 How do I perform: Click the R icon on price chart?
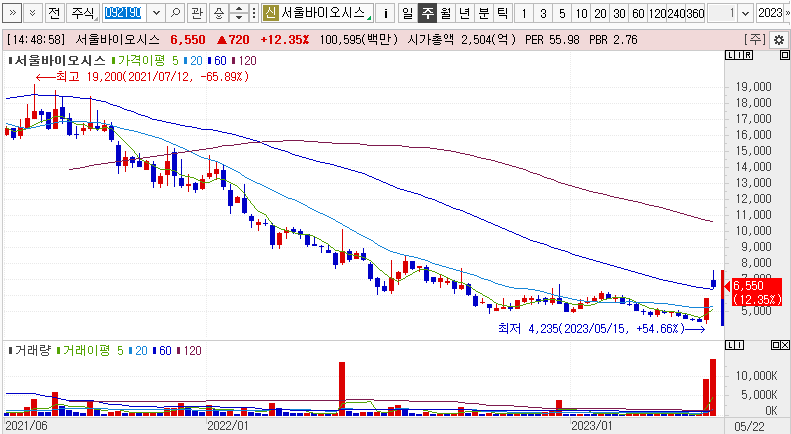(x=748, y=55)
